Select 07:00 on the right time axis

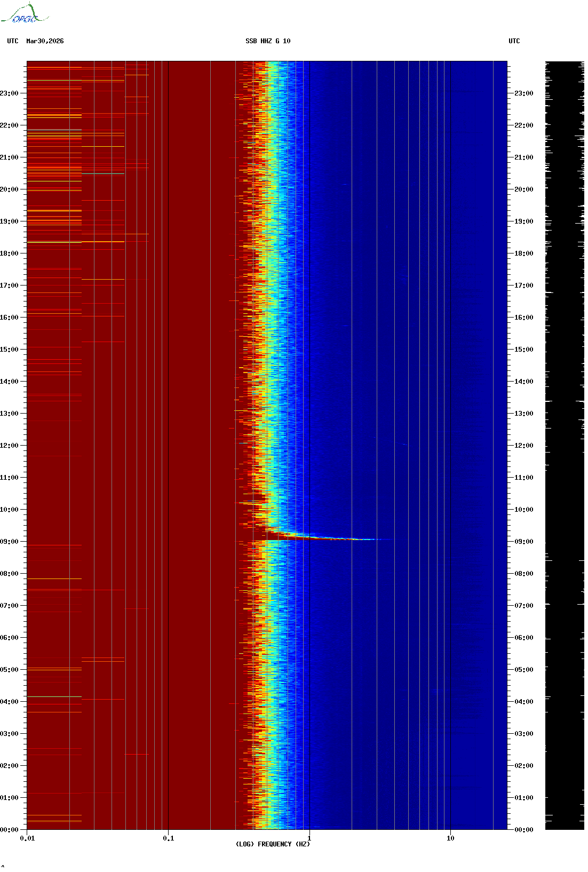[x=524, y=606]
